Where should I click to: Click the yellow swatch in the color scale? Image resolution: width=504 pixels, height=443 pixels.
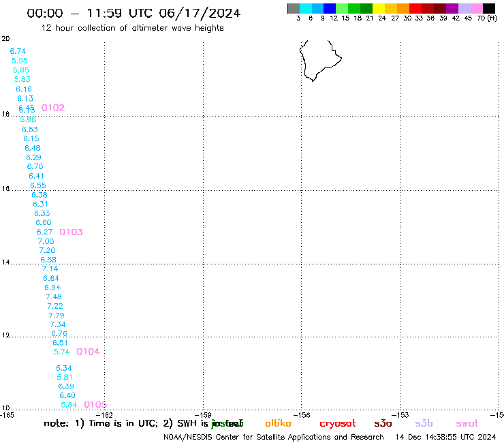(379, 8)
